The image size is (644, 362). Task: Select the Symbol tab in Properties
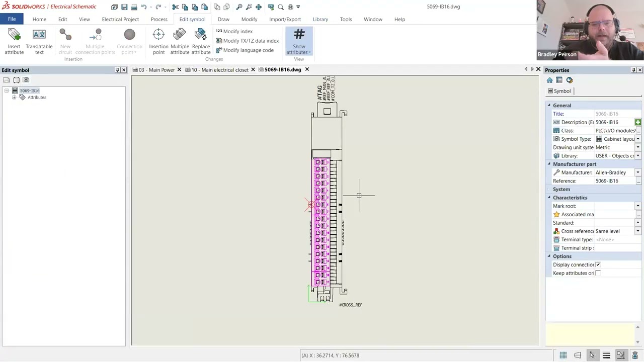[x=559, y=91]
